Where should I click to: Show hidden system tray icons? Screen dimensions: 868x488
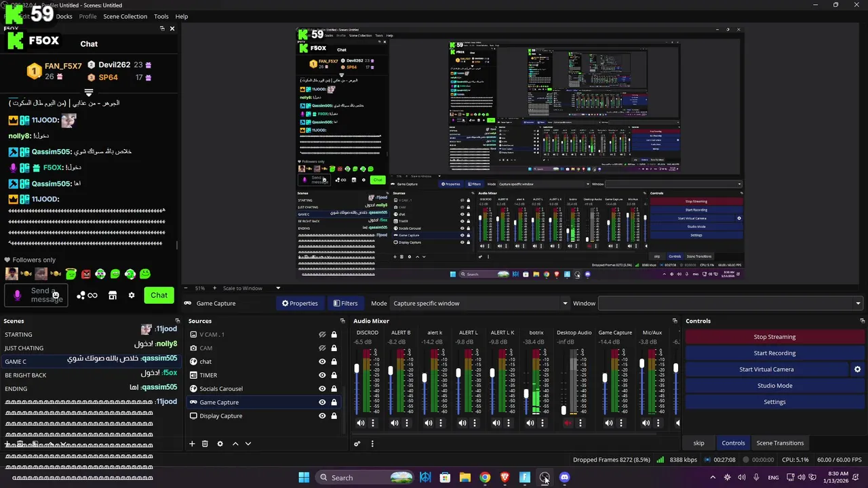(712, 477)
